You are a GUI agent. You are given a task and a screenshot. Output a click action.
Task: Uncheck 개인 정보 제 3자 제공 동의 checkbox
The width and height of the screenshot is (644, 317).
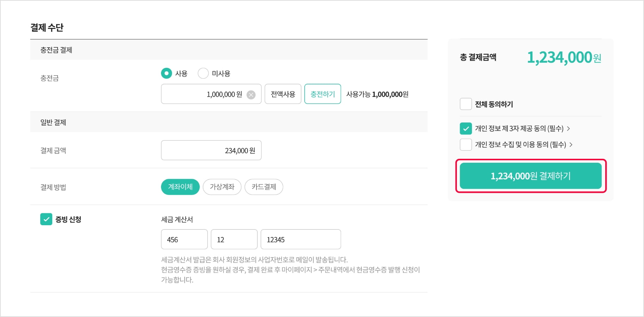(466, 128)
